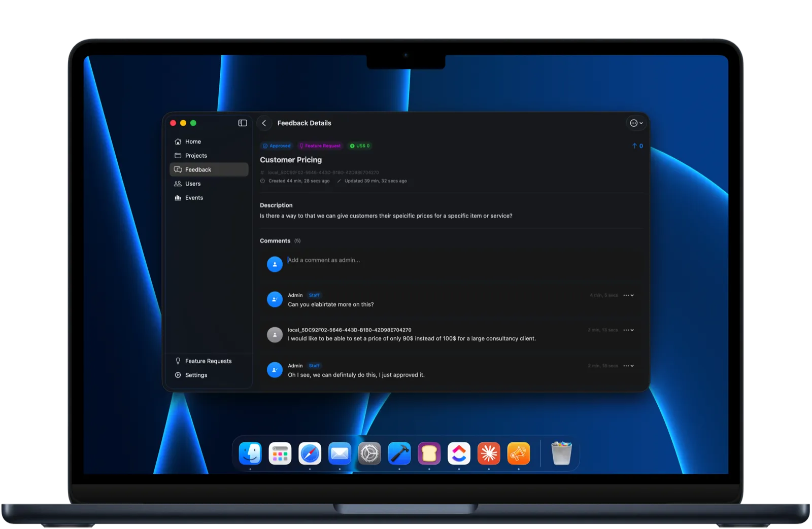Open Settings via the gear icon
Screen dimensions: 812x529
(177, 375)
